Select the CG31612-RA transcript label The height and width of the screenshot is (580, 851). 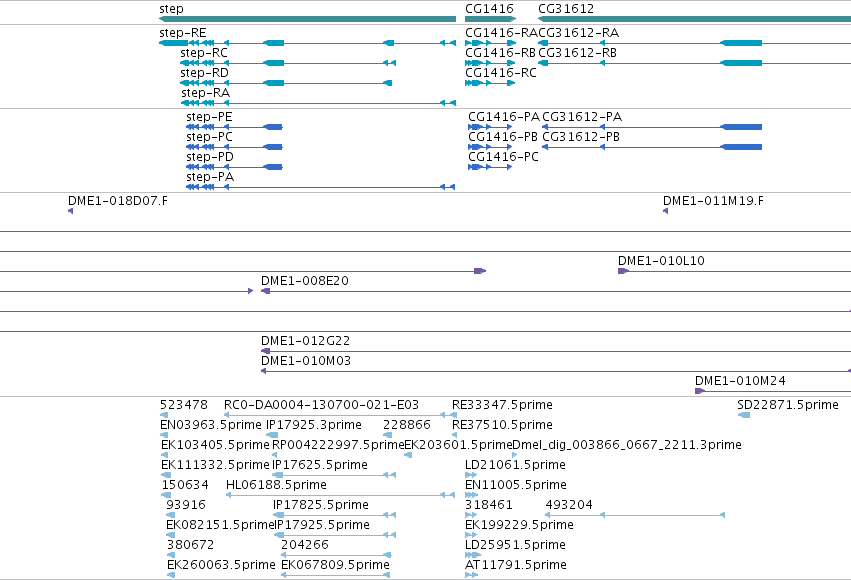click(579, 33)
